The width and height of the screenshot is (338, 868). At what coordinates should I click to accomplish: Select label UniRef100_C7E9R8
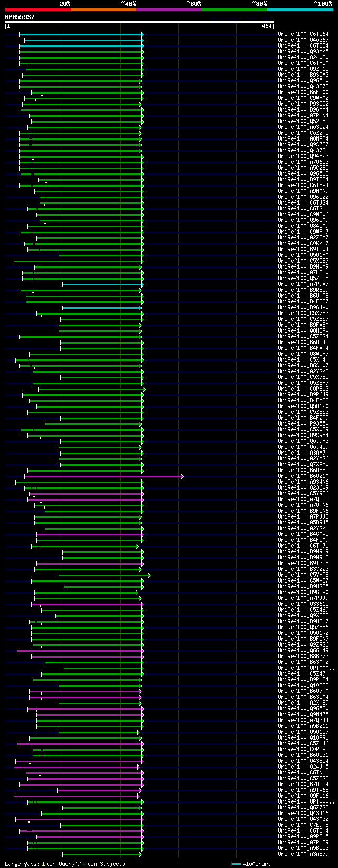303,825
